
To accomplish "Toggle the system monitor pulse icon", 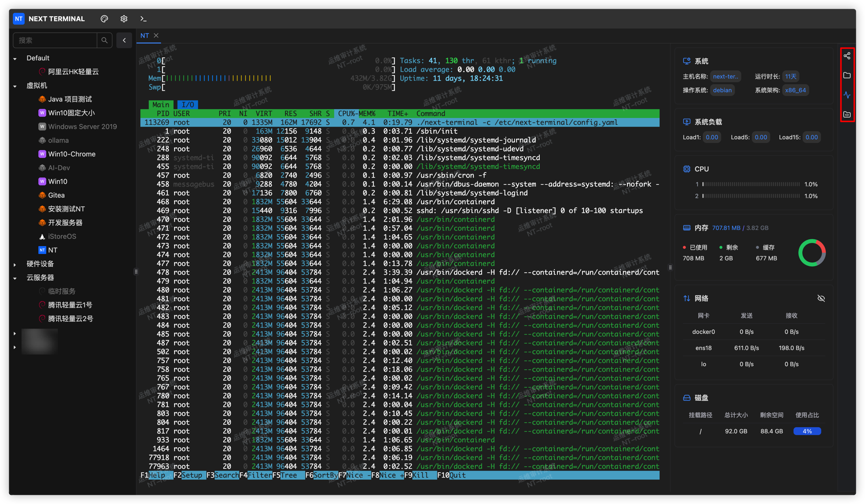I will [847, 95].
